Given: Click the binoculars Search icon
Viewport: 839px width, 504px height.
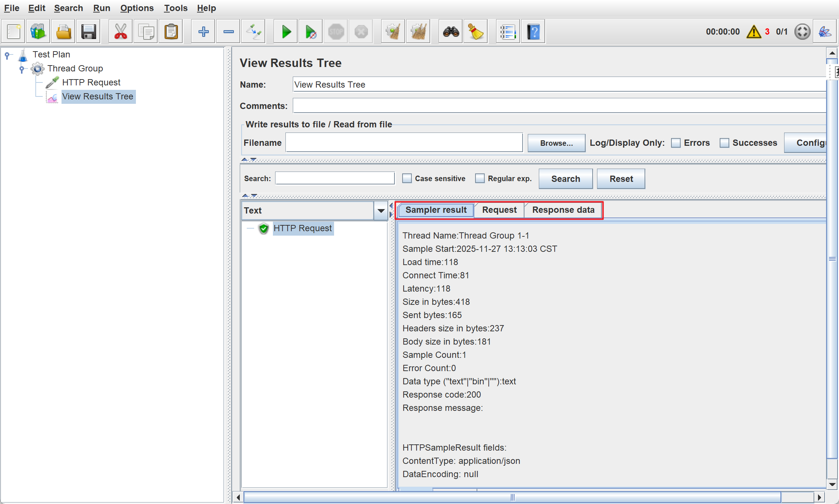Looking at the screenshot, I should pyautogui.click(x=451, y=32).
